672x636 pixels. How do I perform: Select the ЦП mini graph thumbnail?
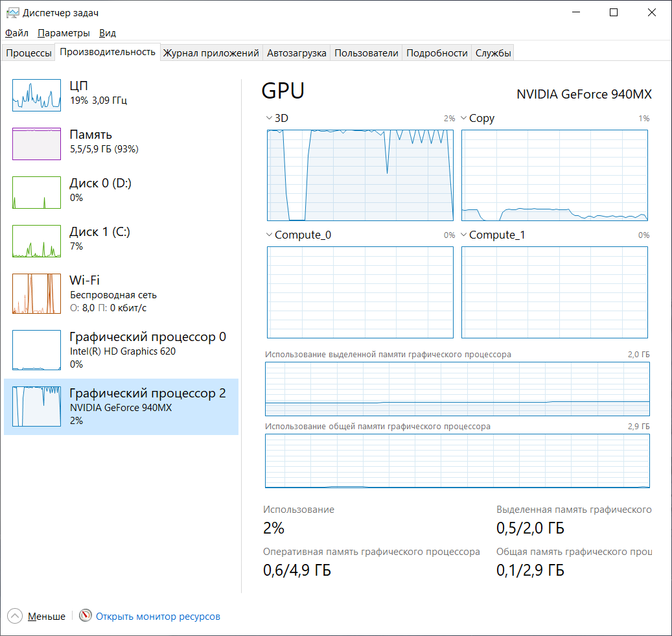click(x=36, y=95)
